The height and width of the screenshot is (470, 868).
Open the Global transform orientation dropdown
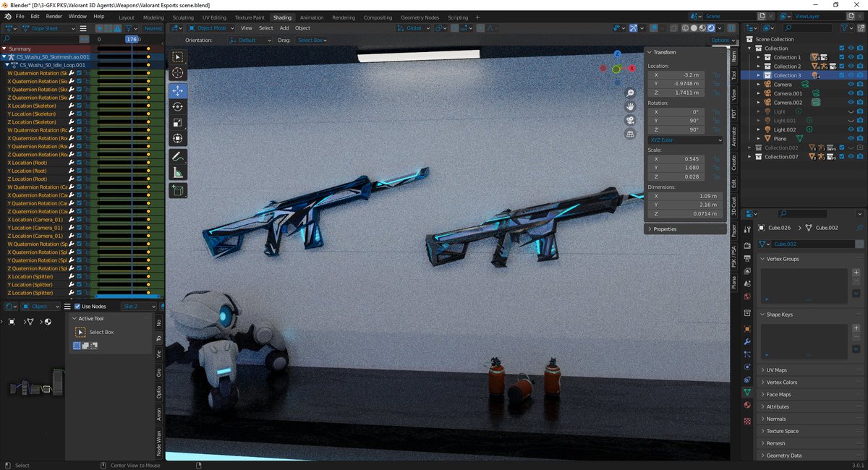414,28
